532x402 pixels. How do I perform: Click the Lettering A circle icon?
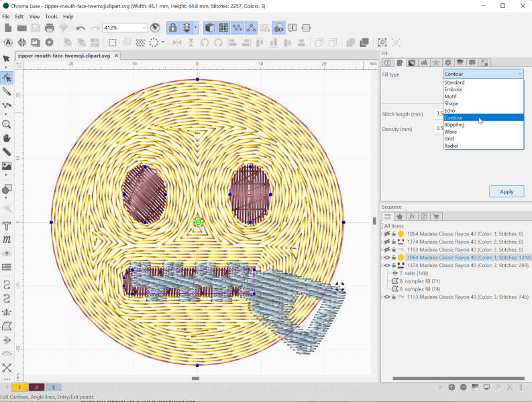tap(8, 42)
